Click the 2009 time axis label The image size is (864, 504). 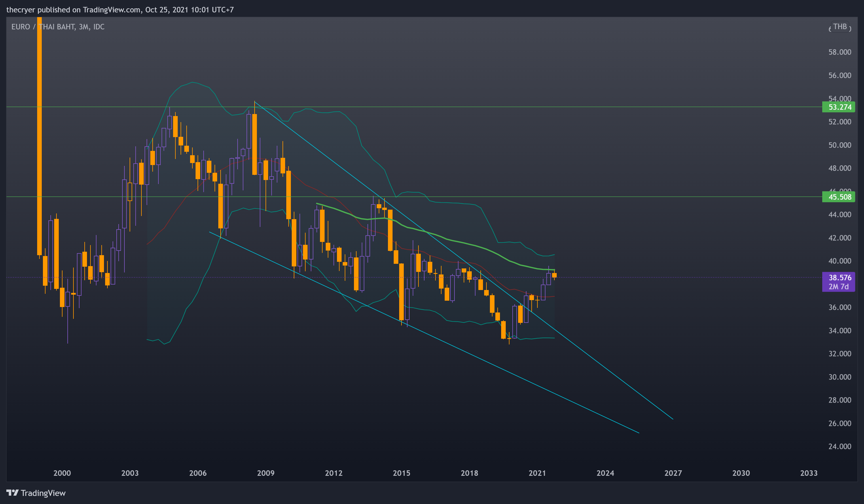[266, 473]
